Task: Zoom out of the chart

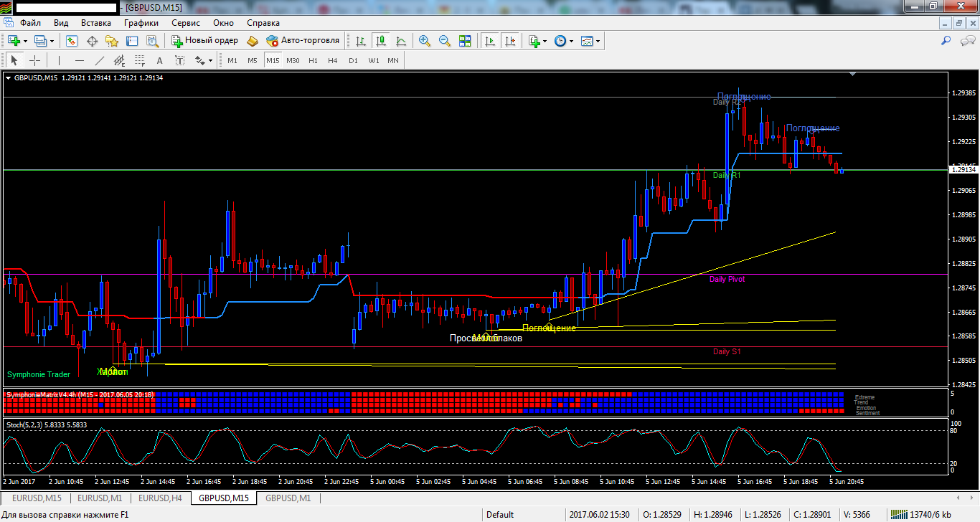Action: [445, 41]
